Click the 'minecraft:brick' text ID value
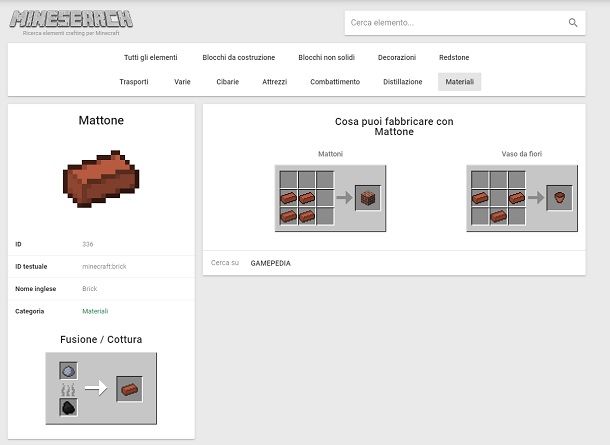Image resolution: width=610 pixels, height=445 pixels. tap(104, 266)
